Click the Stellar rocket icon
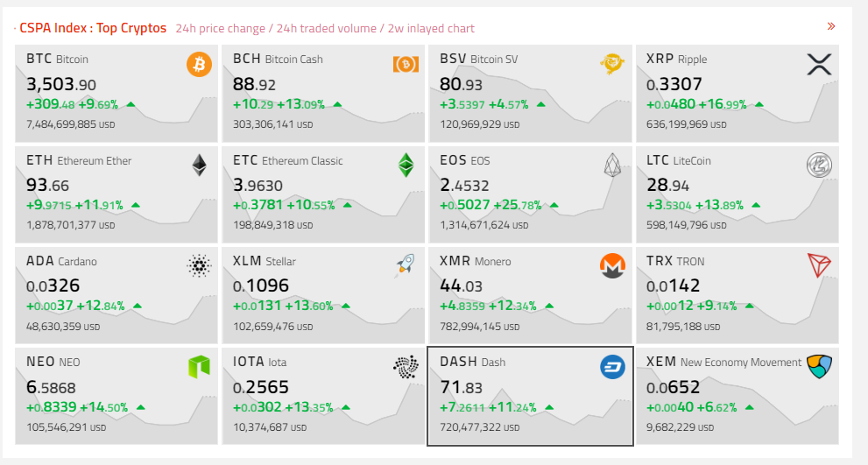Image resolution: width=868 pixels, height=465 pixels. (406, 265)
